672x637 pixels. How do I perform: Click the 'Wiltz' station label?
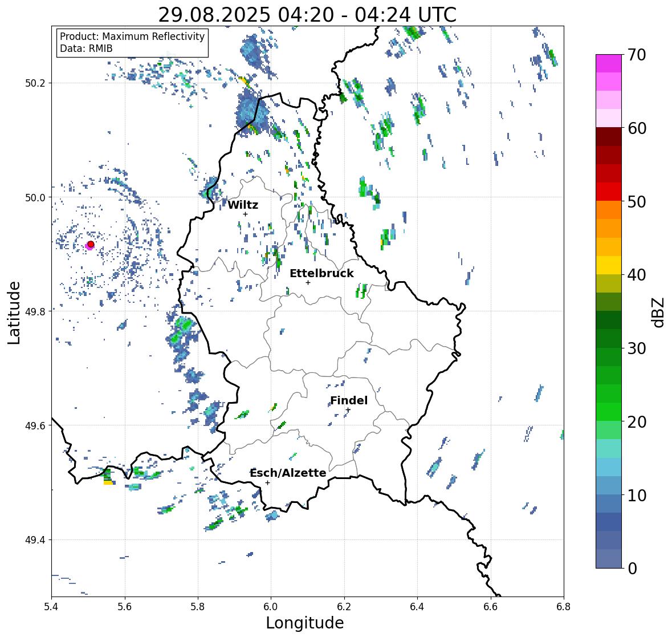click(x=243, y=205)
